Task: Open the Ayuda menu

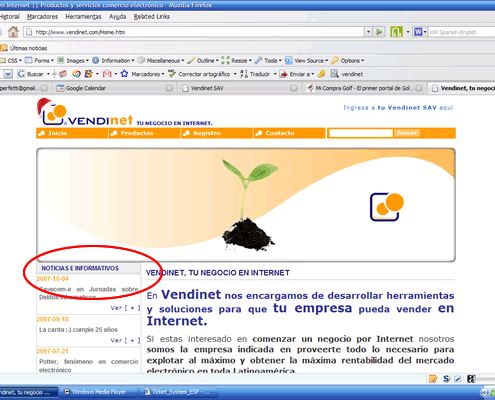Action: point(118,17)
